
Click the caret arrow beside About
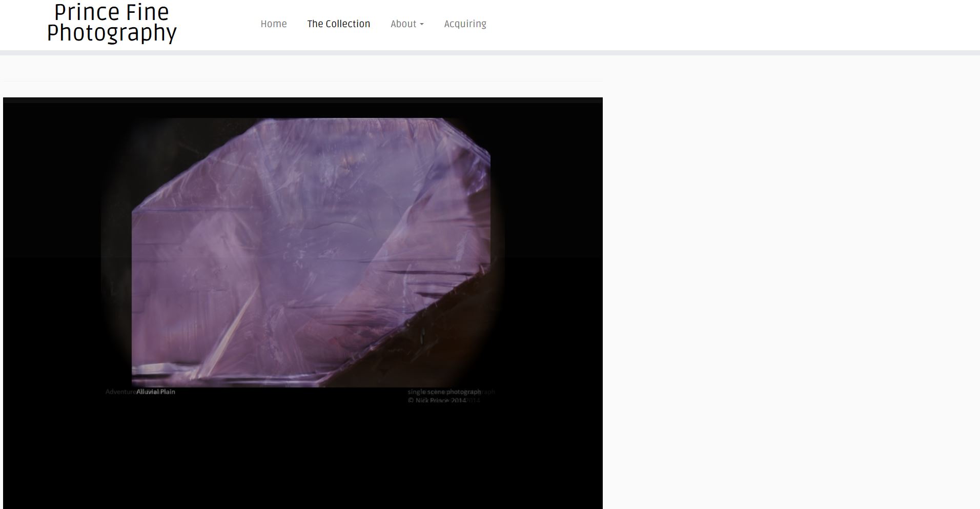click(422, 25)
